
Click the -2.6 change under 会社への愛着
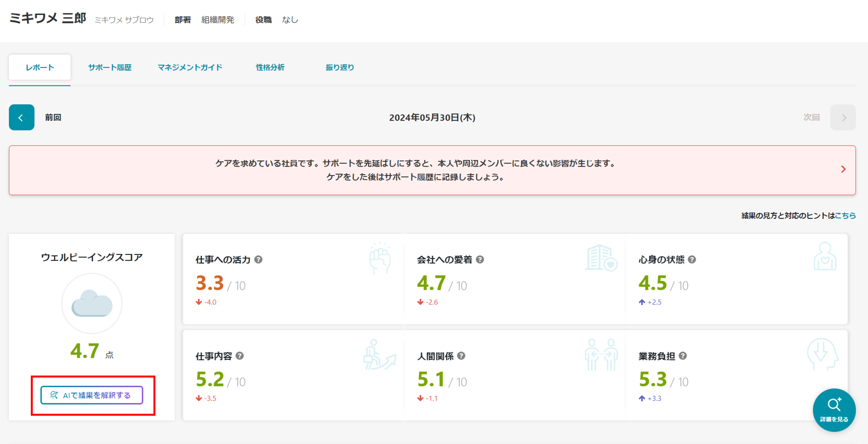click(x=432, y=302)
